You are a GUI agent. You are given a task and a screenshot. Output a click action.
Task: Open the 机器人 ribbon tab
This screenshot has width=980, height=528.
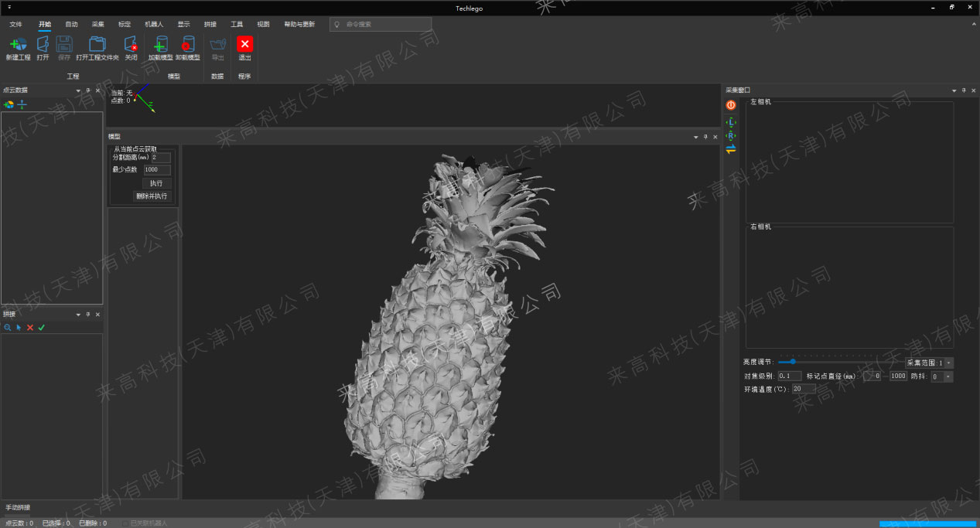[154, 24]
